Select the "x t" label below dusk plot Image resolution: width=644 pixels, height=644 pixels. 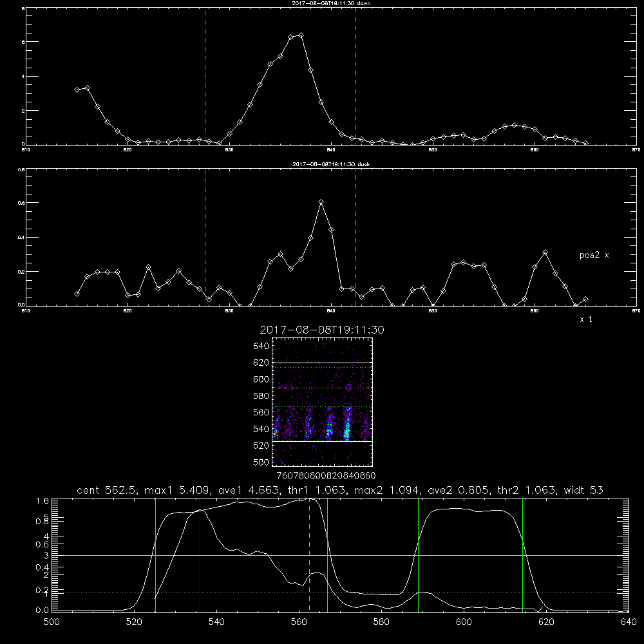(x=585, y=319)
